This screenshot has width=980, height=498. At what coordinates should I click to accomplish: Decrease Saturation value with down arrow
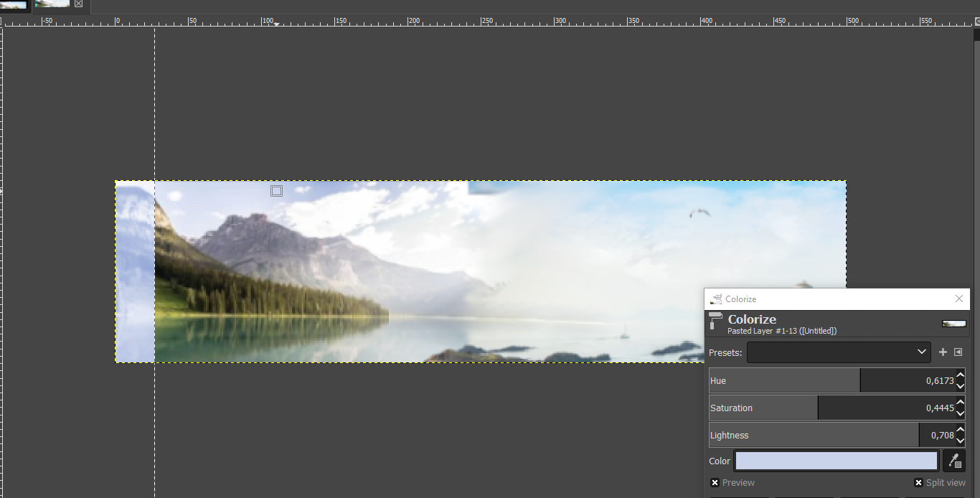pyautogui.click(x=961, y=414)
